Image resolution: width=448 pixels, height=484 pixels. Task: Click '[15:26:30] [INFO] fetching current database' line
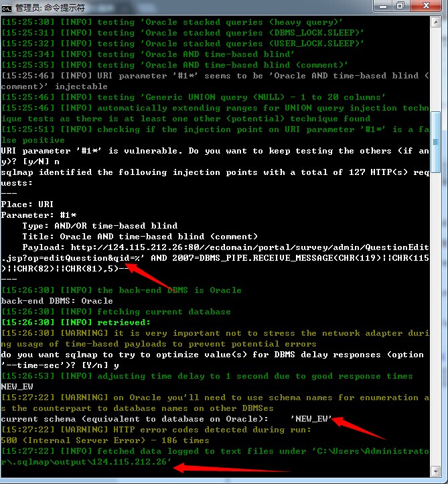click(117, 312)
